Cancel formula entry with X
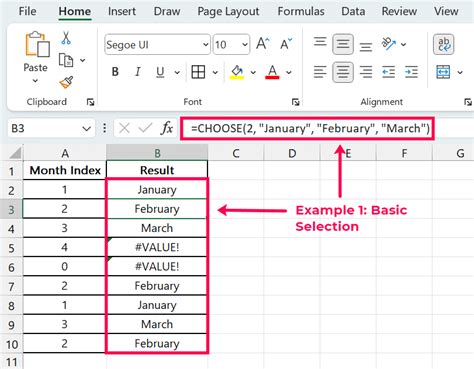This screenshot has height=369, width=474. 124,128
